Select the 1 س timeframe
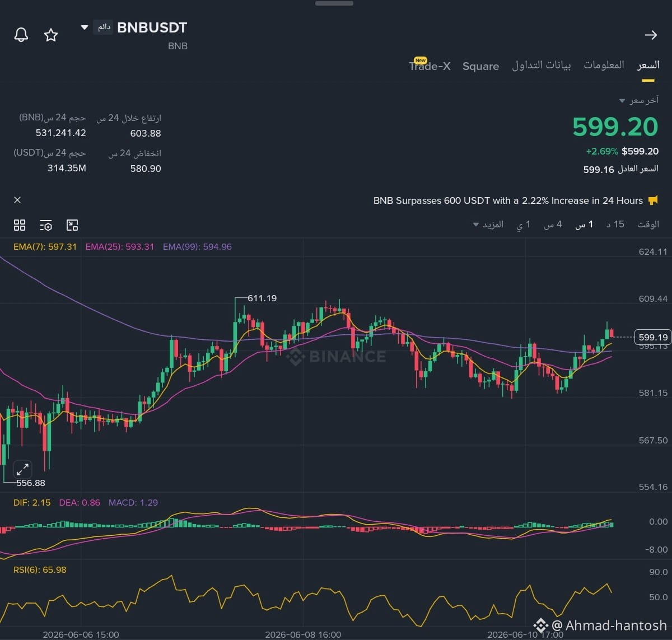672x640 pixels. (x=584, y=225)
